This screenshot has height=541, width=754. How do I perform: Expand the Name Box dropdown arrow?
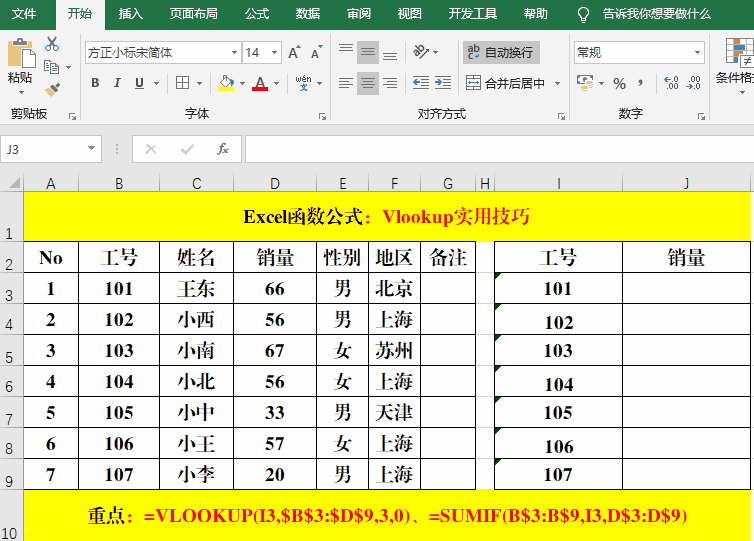point(91,149)
